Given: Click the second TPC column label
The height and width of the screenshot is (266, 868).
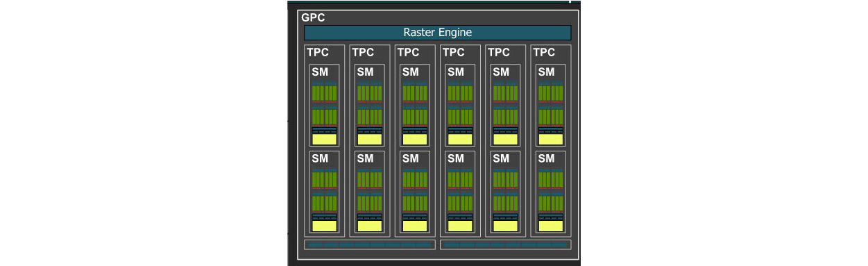Looking at the screenshot, I should 362,52.
